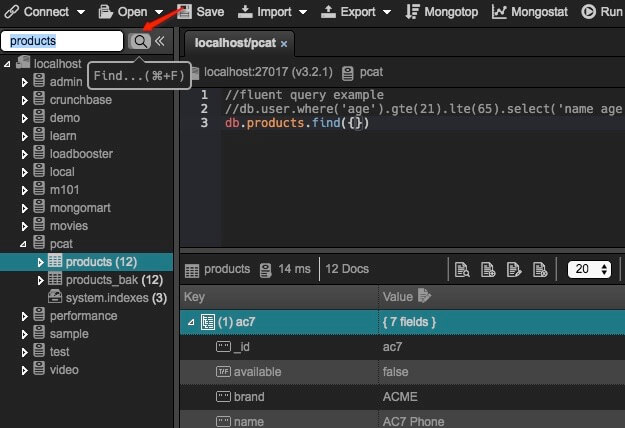
Task: Expand the mongomart database
Action: coord(24,208)
